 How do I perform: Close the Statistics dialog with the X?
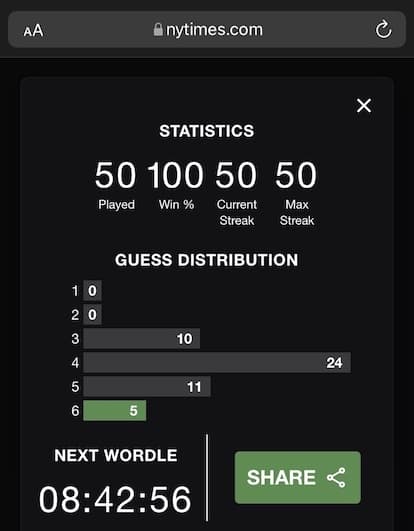[364, 106]
